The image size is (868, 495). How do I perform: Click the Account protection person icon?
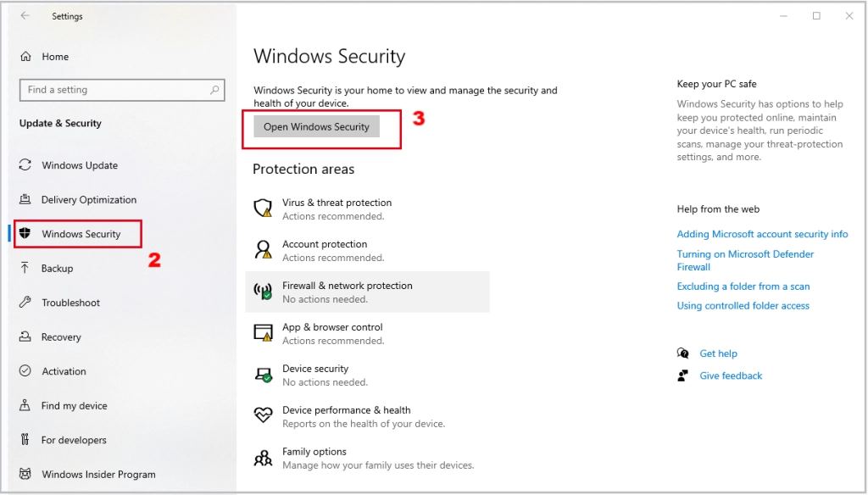(x=263, y=250)
